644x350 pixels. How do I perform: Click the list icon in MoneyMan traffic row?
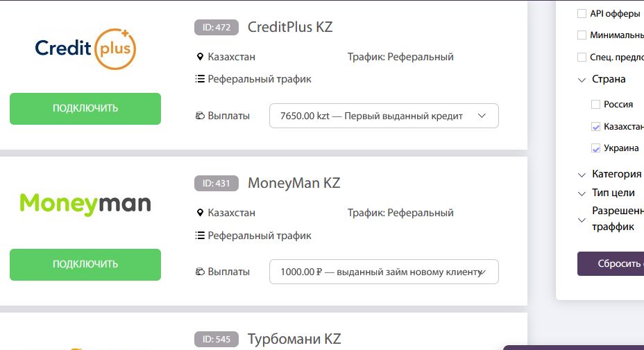pos(201,236)
